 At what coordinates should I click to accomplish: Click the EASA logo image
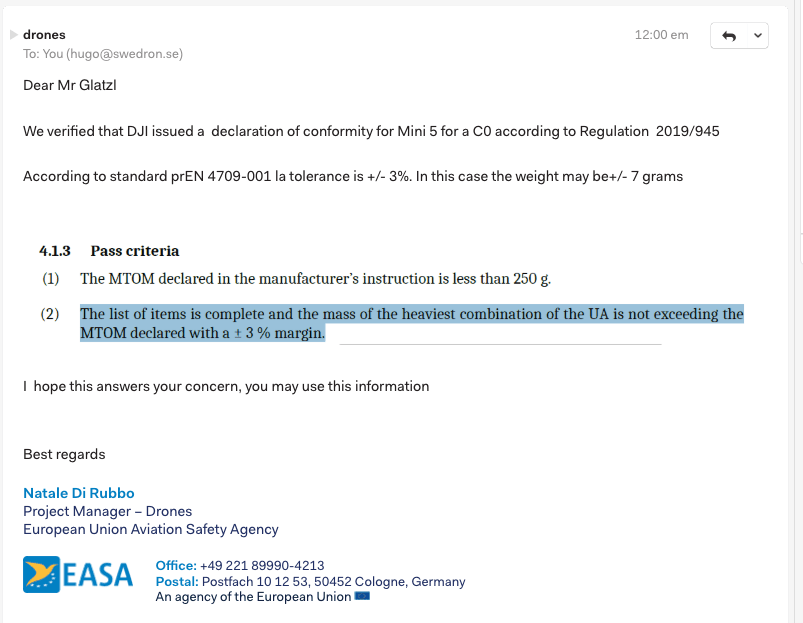78,575
